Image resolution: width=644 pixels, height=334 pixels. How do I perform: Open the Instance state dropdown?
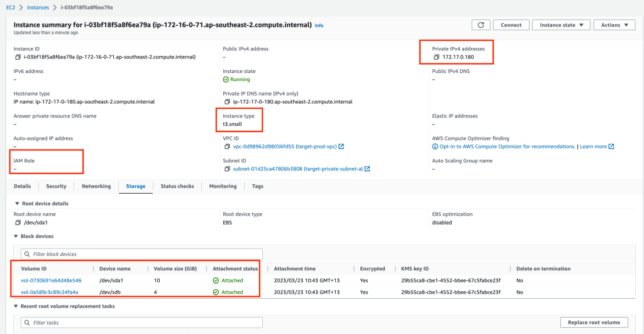click(561, 25)
